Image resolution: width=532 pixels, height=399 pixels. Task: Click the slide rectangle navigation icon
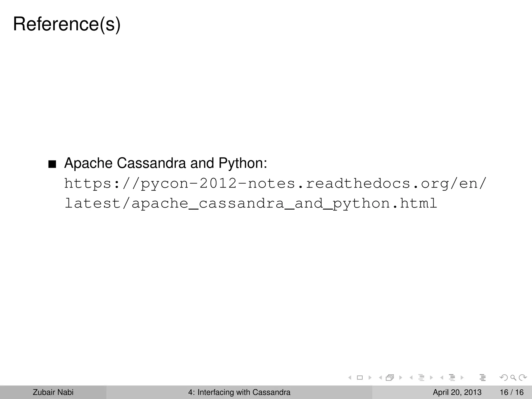click(x=360, y=377)
